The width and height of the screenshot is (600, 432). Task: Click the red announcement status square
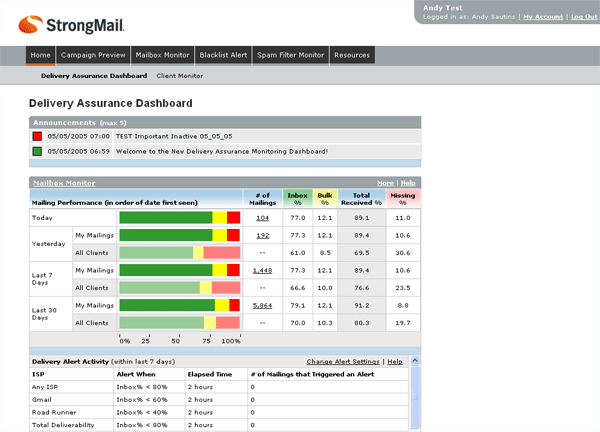point(37,136)
